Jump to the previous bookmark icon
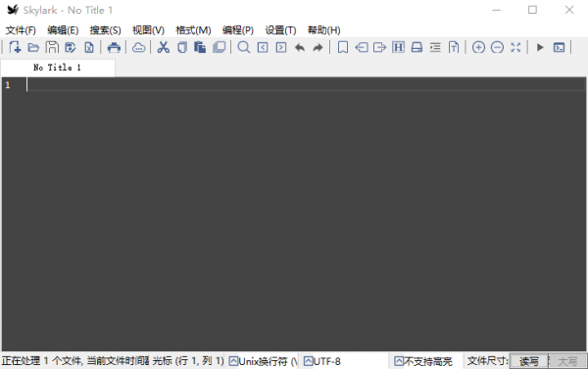Screen dimensions: 588x369 (361, 47)
